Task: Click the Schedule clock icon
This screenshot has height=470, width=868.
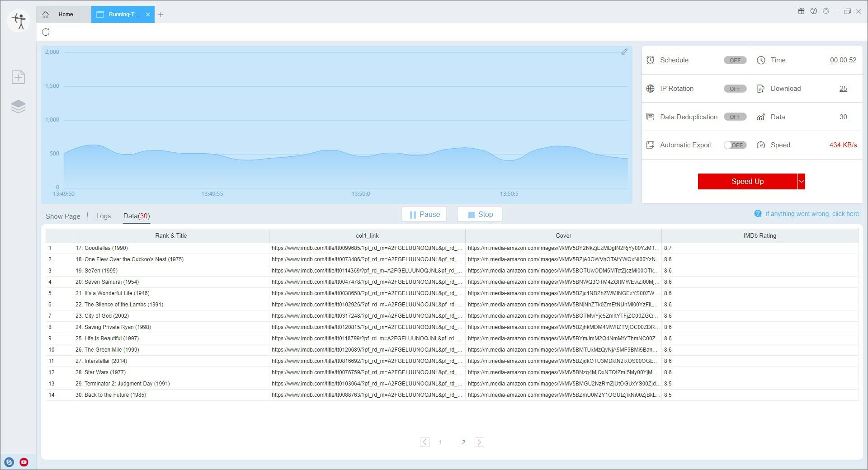Action: [650, 60]
